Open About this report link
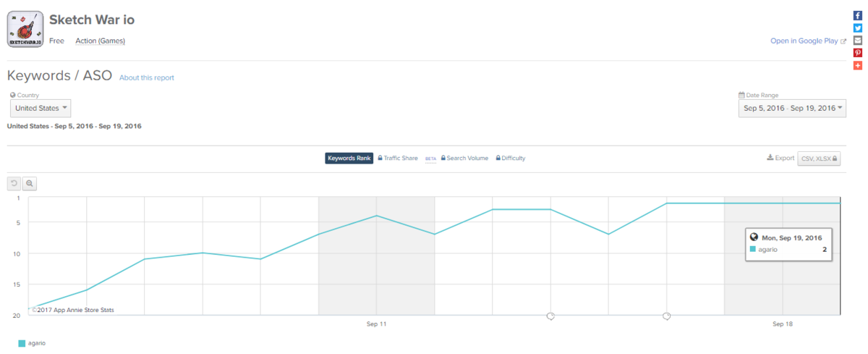Screen dimensions: 868x354 pos(147,77)
